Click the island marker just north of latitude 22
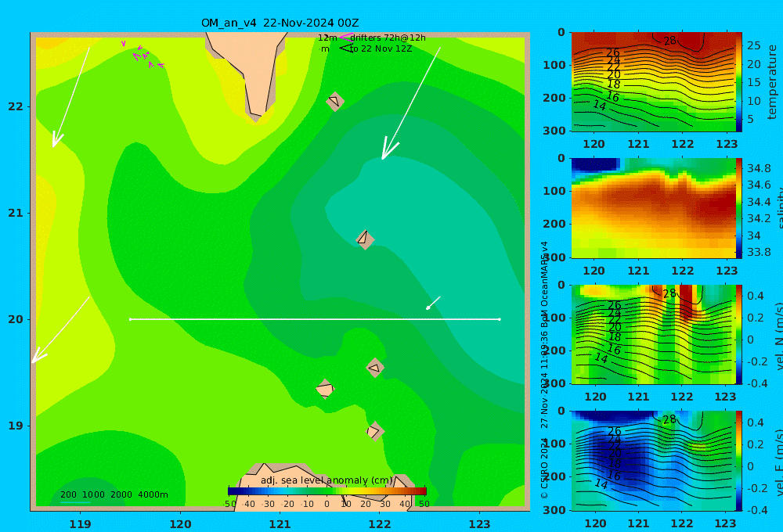The image size is (783, 532). click(x=335, y=101)
